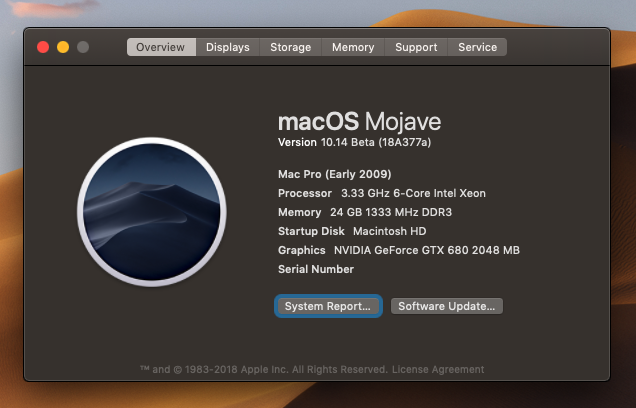
Task: Open Software Update
Action: (x=447, y=306)
